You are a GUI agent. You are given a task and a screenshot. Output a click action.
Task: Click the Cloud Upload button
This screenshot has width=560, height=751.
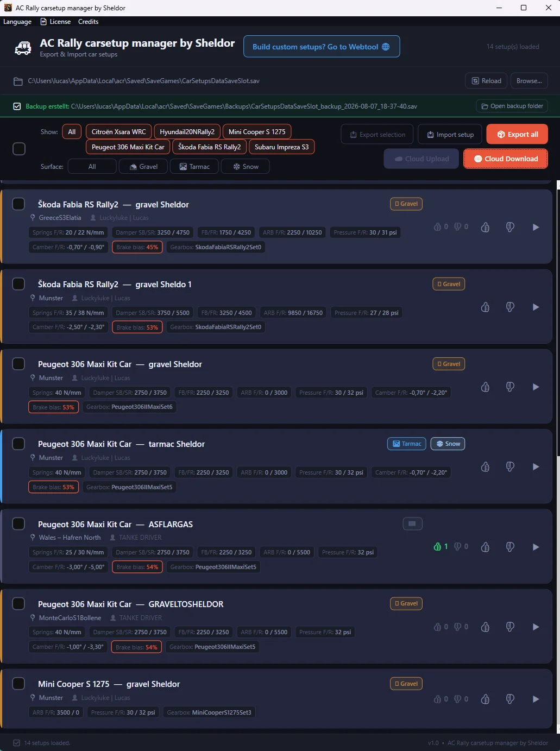click(x=421, y=159)
